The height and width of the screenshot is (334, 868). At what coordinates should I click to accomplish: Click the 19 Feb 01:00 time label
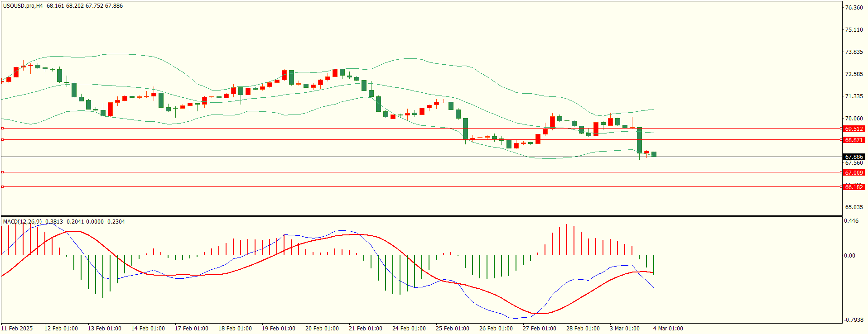[279, 329]
